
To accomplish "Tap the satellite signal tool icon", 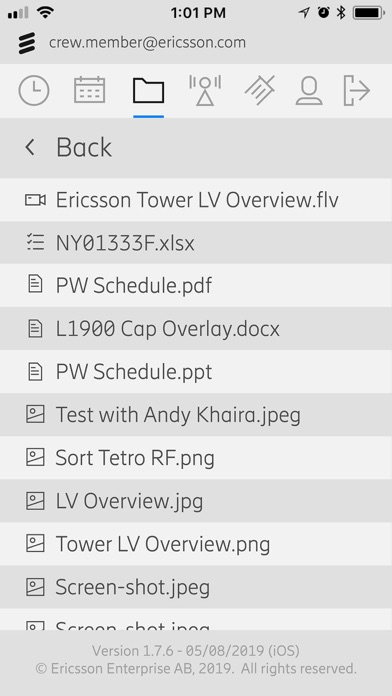I will coord(260,90).
